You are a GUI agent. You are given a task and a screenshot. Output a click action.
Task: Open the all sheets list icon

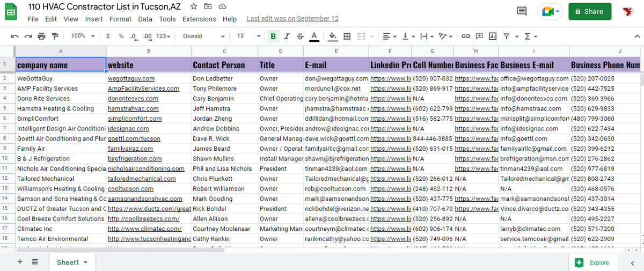pyautogui.click(x=34, y=262)
